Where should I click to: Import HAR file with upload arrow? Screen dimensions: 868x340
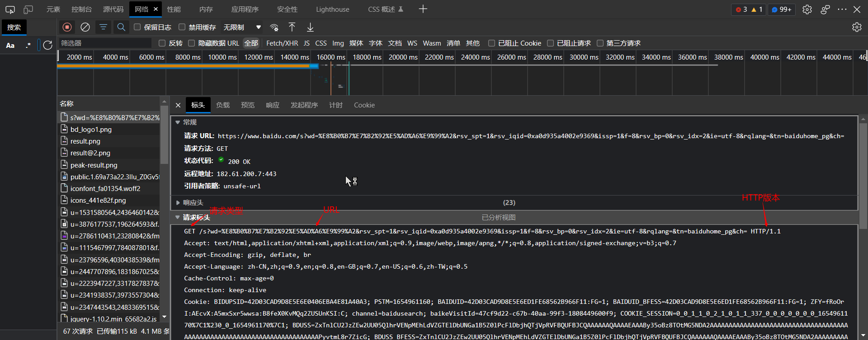coord(292,27)
